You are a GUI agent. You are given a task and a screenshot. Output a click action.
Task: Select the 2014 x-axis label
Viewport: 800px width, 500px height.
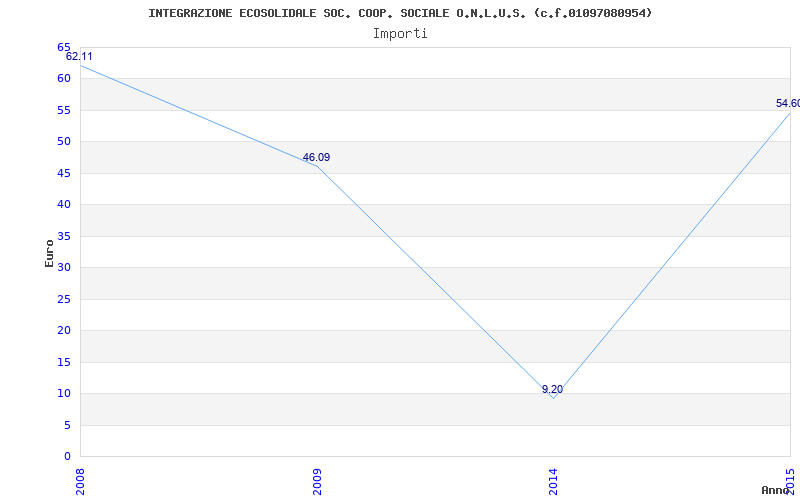[x=554, y=482]
